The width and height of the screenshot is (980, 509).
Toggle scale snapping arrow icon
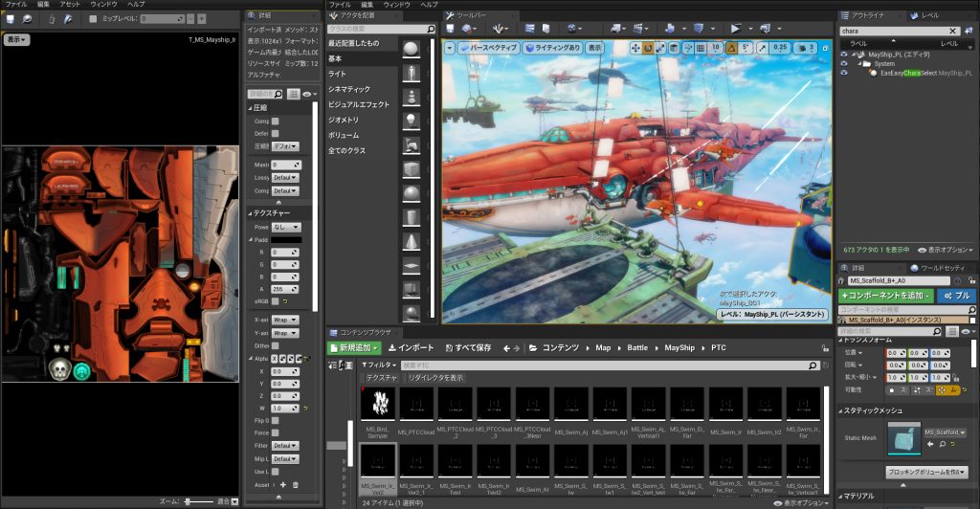coord(763,48)
